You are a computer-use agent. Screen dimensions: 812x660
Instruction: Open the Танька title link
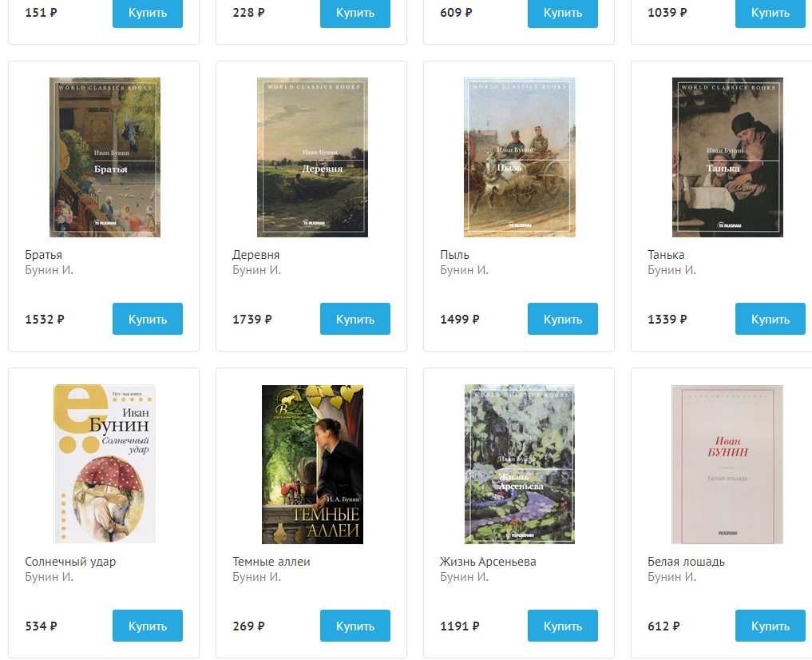(x=666, y=255)
